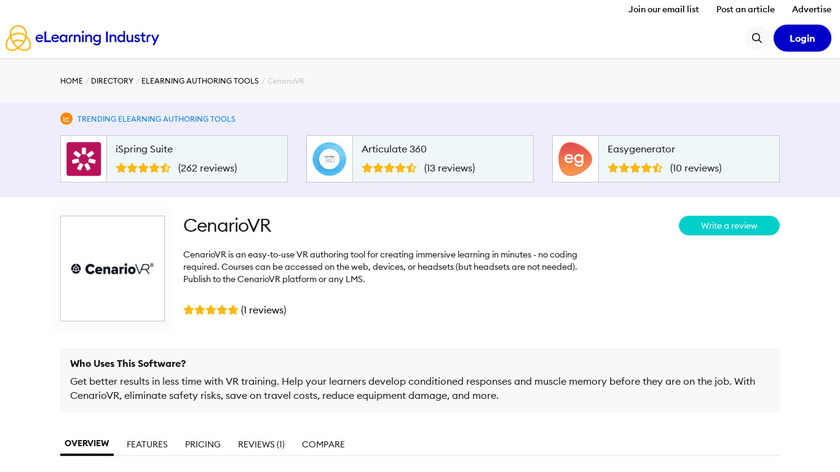Click the CenarioVR five-star rating
Viewport: 840px width, 472px height.
click(211, 310)
